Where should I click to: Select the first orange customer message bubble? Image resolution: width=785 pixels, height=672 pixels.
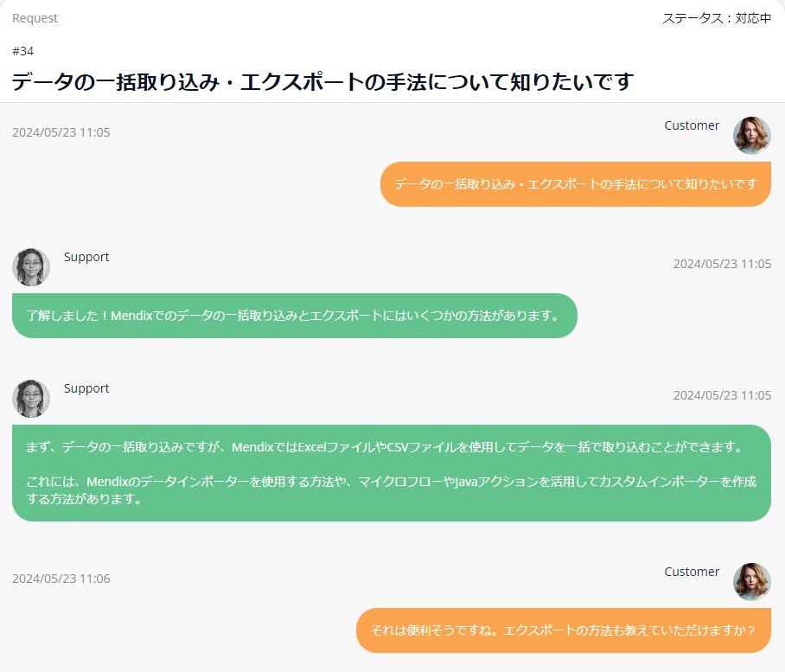pyautogui.click(x=575, y=184)
